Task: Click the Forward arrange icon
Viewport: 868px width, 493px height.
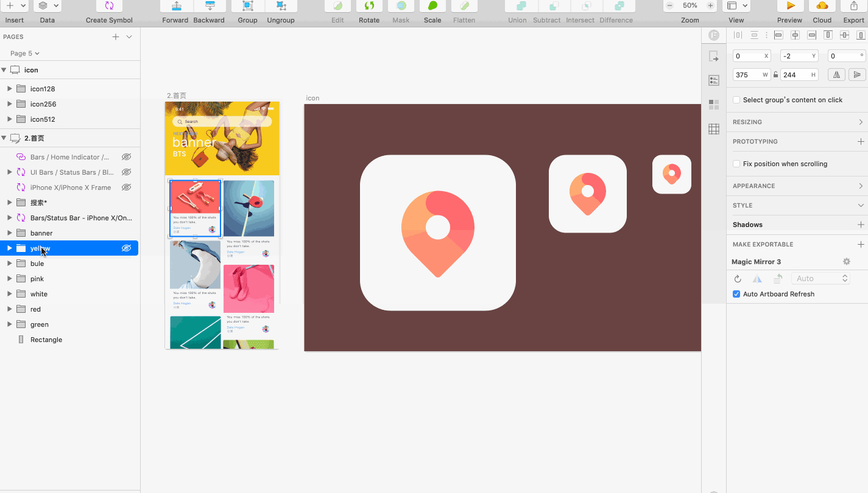Action: click(x=176, y=6)
